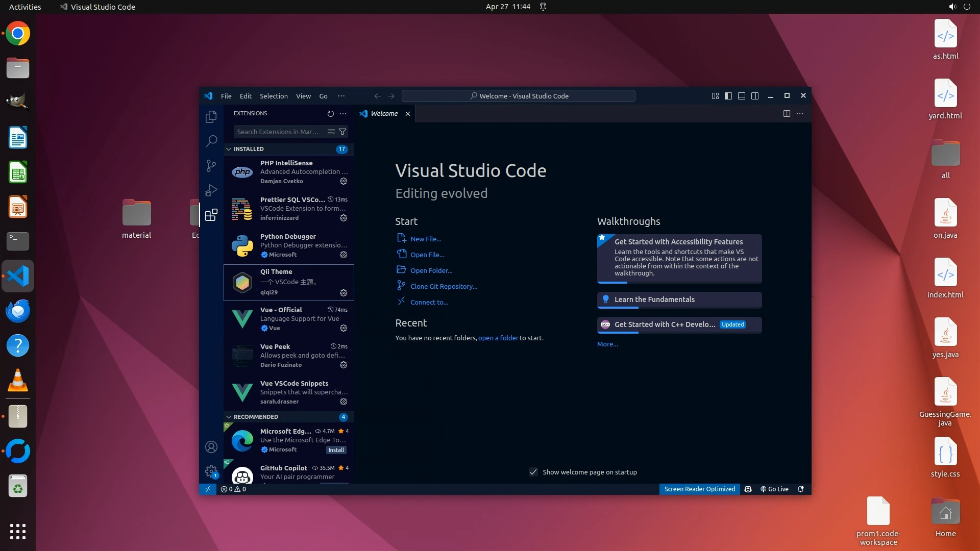Screen dimensions: 980x551
Task: Uncheck Show welcome page on startup
Action: [533, 472]
